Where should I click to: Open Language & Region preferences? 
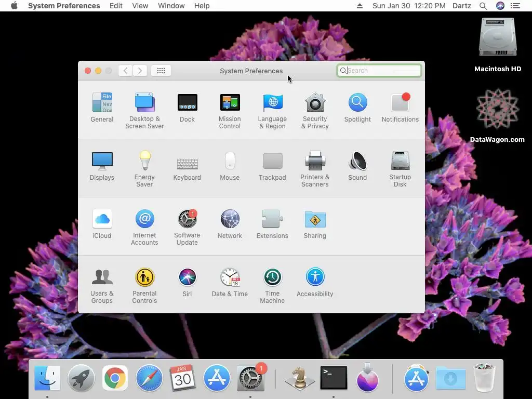coord(272,111)
